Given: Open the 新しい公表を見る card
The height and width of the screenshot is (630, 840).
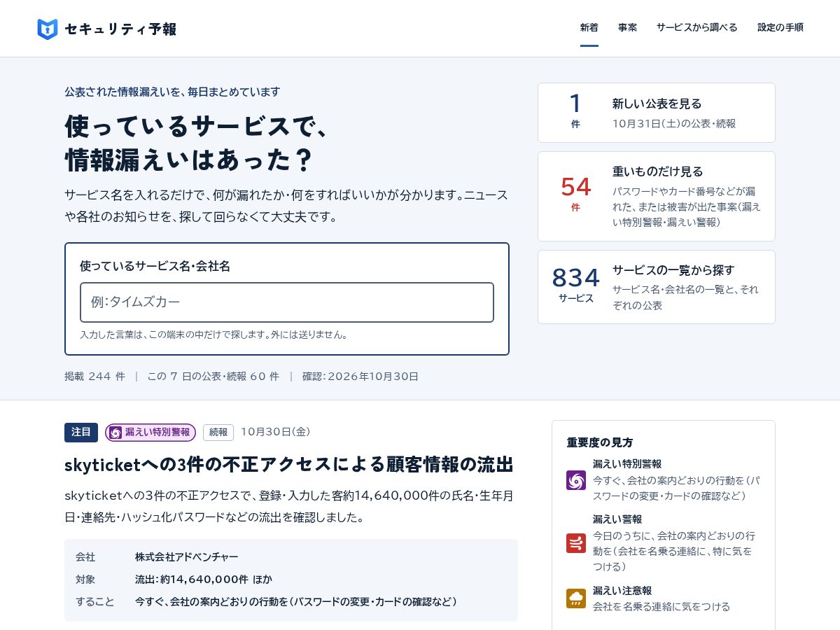Looking at the screenshot, I should [x=657, y=113].
